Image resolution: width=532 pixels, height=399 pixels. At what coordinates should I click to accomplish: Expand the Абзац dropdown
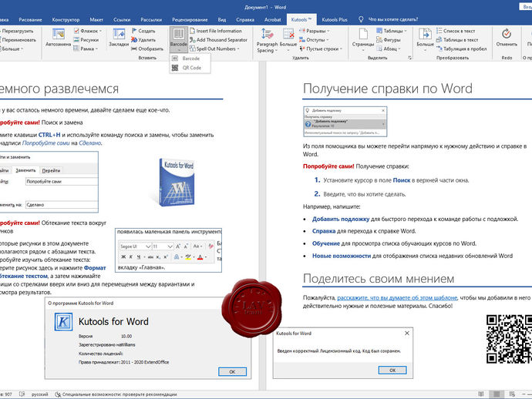click(399, 49)
